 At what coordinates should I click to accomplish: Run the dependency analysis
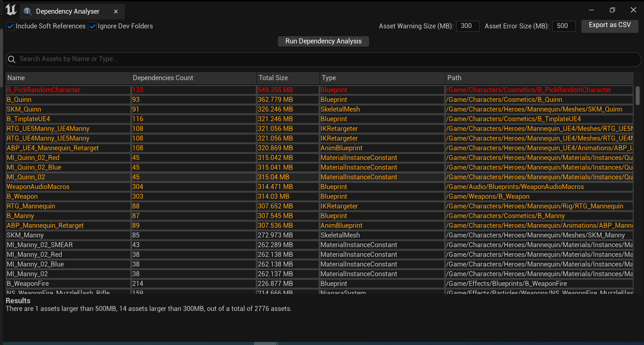323,41
